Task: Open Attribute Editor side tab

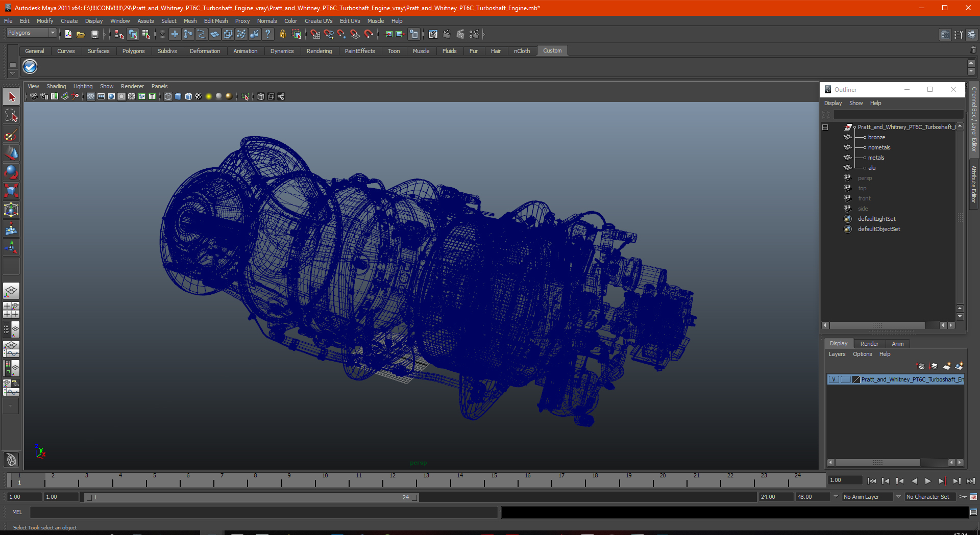Action: [974, 185]
